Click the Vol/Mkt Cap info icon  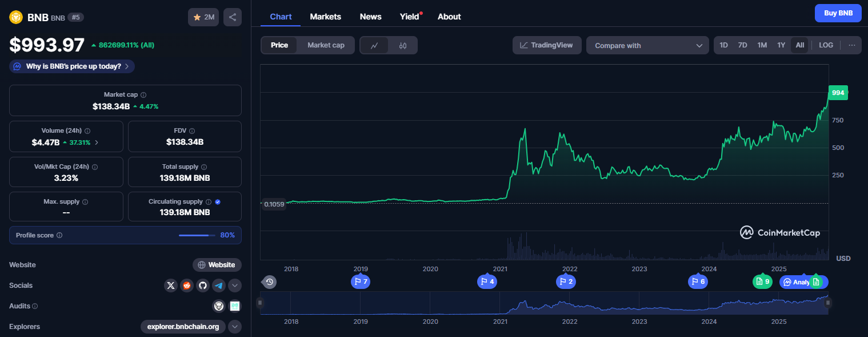pyautogui.click(x=95, y=167)
